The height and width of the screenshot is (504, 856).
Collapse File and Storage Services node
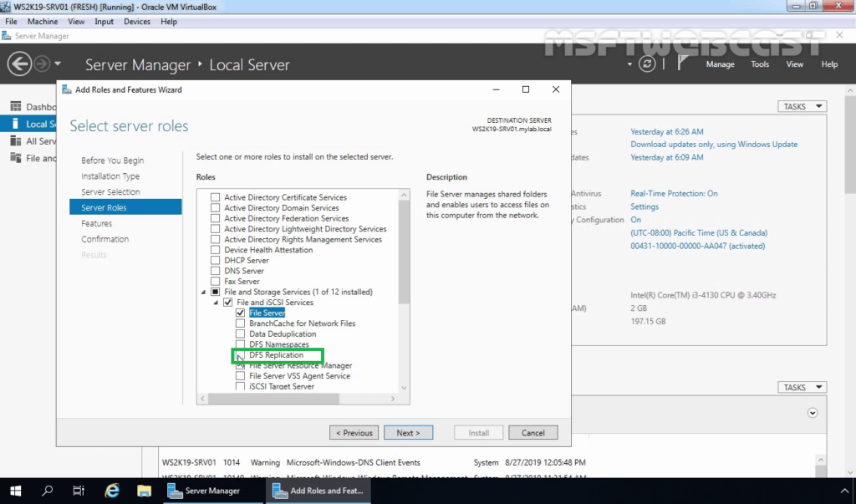tap(203, 293)
